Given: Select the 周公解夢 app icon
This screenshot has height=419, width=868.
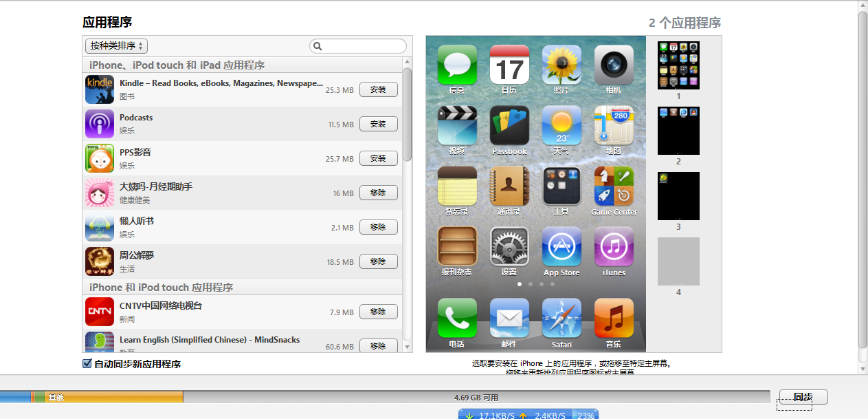Looking at the screenshot, I should [x=100, y=261].
